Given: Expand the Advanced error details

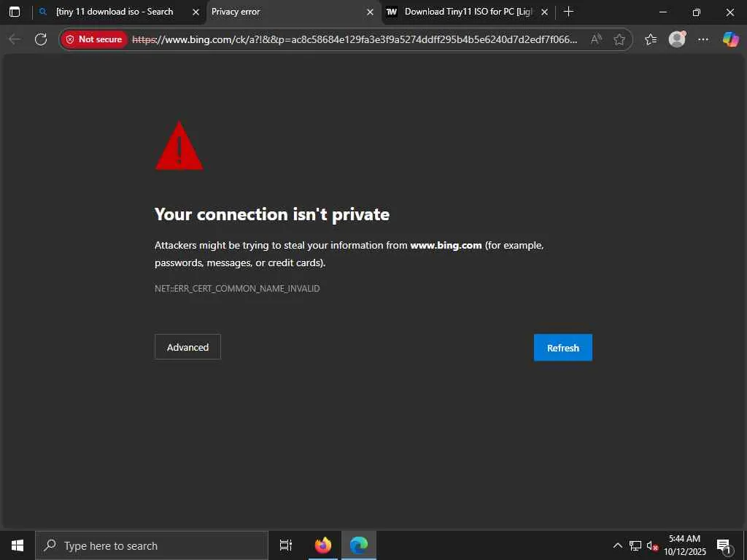Looking at the screenshot, I should (x=187, y=347).
